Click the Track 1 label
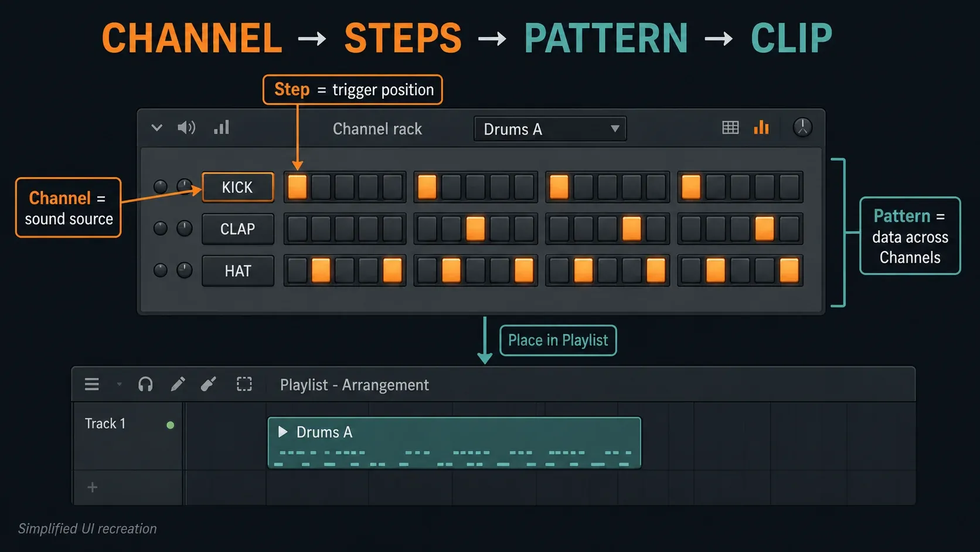 105,424
